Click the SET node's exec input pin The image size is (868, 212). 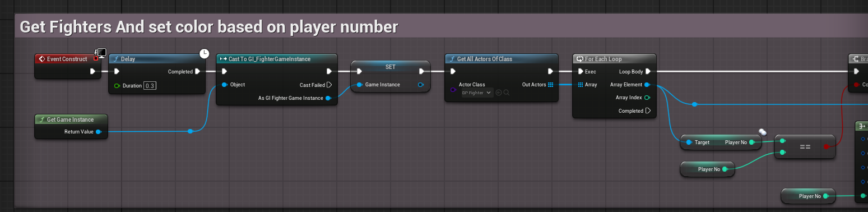point(359,71)
